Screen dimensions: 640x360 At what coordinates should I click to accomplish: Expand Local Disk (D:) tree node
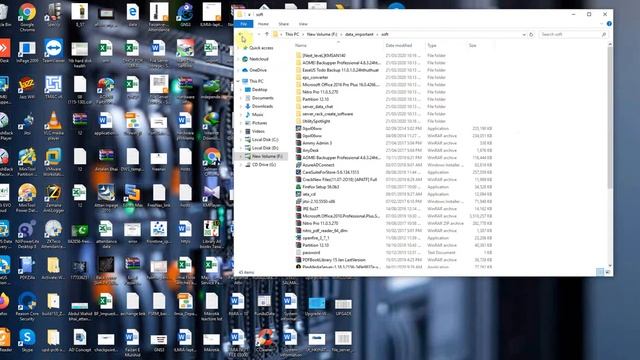[x=241, y=148]
